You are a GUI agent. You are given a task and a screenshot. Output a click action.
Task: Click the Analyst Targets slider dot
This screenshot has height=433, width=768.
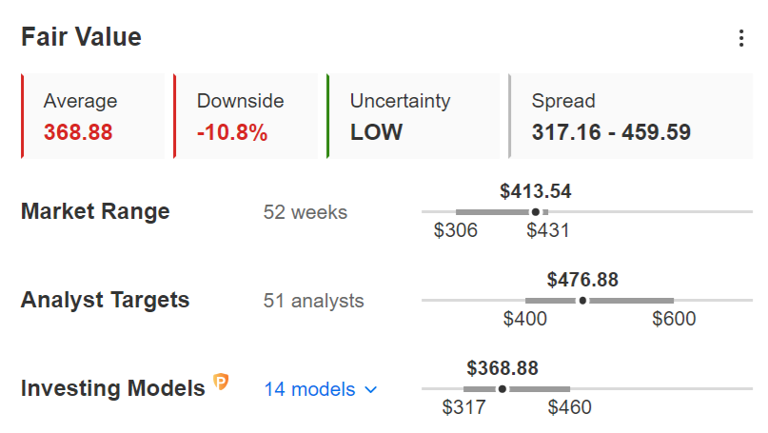pos(583,300)
